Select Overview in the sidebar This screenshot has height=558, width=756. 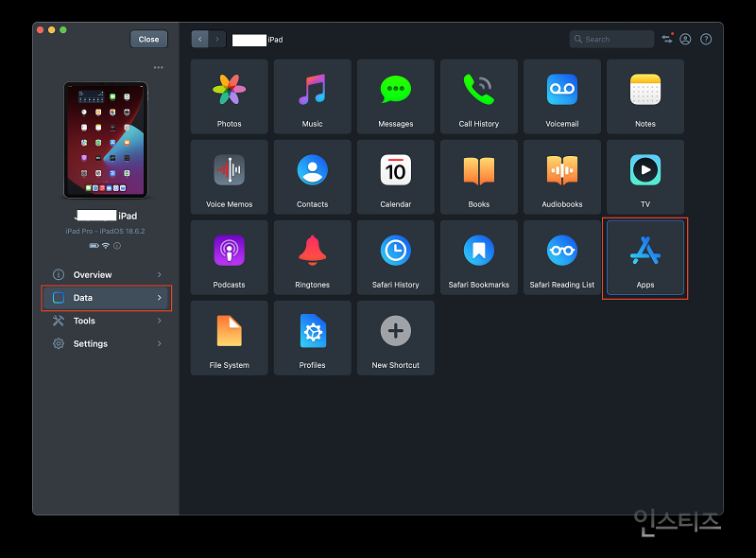107,274
